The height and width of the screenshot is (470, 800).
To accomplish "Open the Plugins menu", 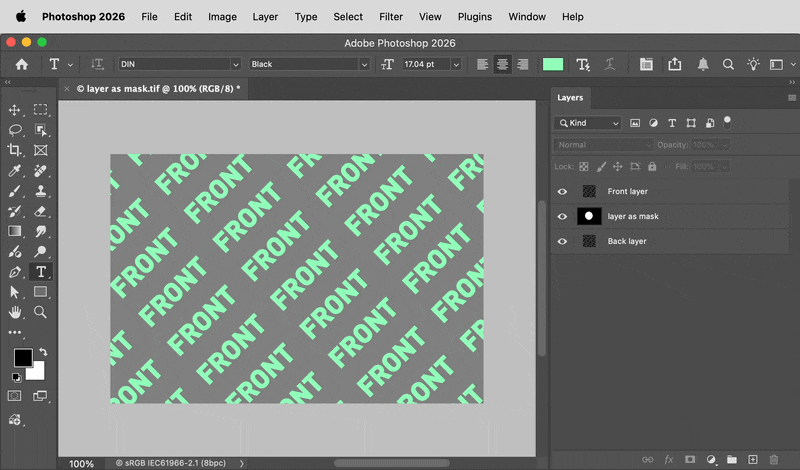I will tap(474, 17).
